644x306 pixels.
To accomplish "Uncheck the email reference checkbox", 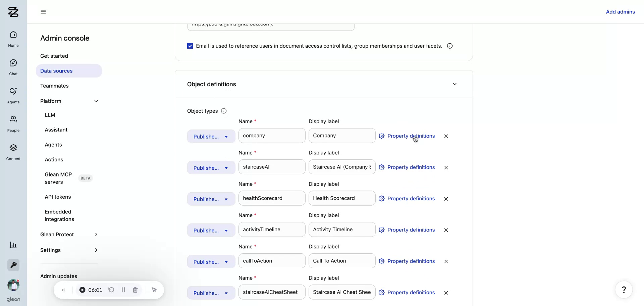I will click(190, 46).
